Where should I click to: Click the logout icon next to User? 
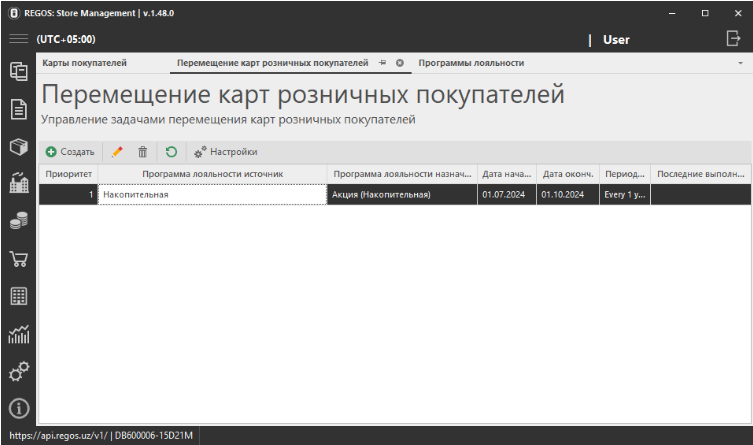[x=733, y=39]
